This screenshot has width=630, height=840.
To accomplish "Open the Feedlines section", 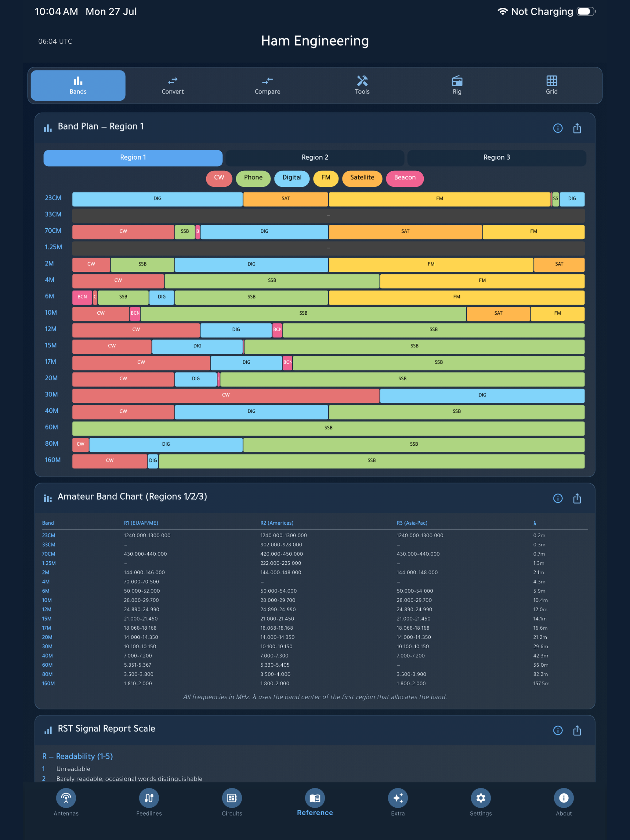I will tap(149, 802).
